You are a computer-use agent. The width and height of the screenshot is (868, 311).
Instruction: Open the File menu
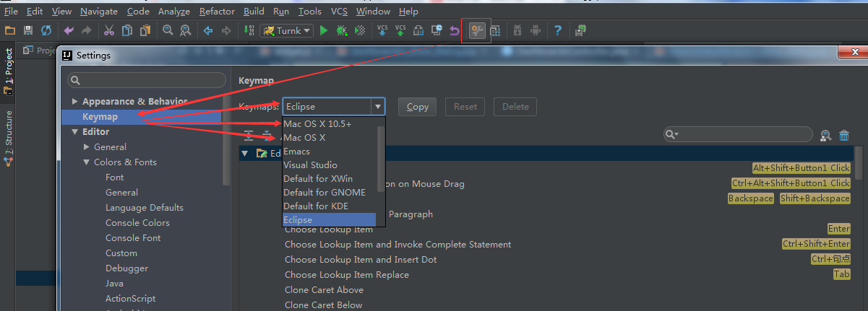11,12
